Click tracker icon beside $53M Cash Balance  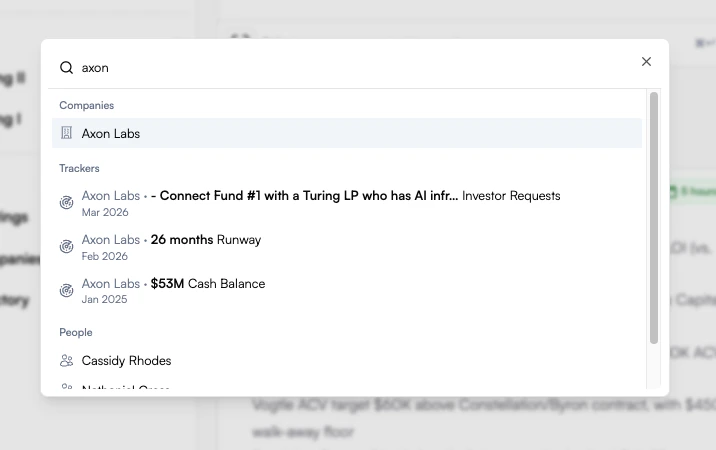pyautogui.click(x=67, y=290)
